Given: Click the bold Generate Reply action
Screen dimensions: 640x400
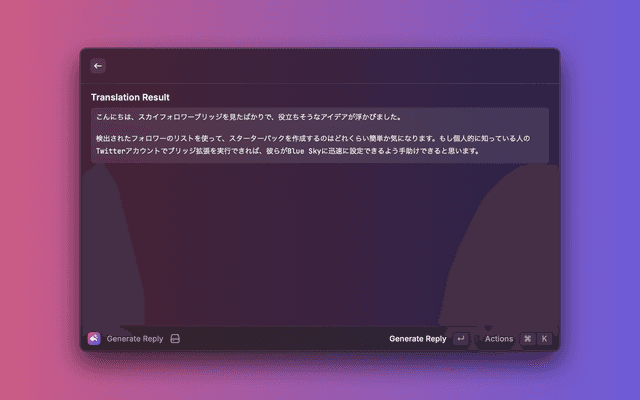Looking at the screenshot, I should pyautogui.click(x=417, y=339).
